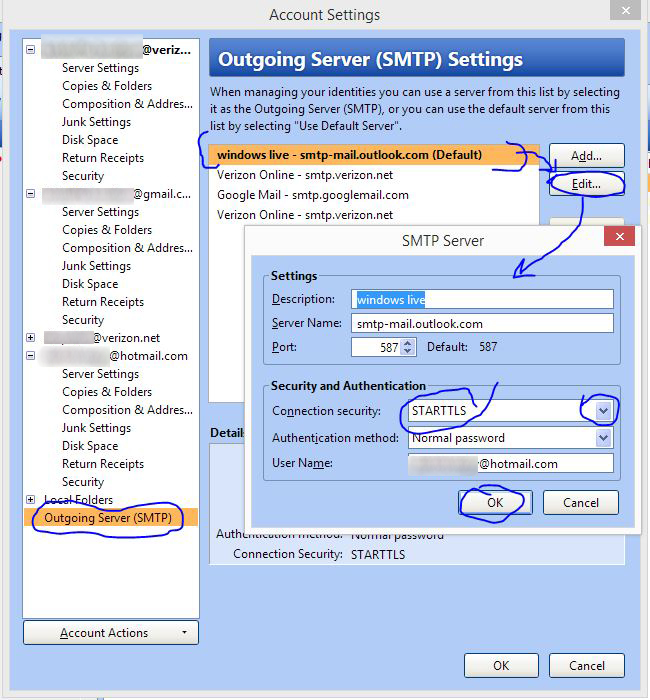Open Disk Space under the @gmail.c... account
The width and height of the screenshot is (650, 700).
coord(90,284)
